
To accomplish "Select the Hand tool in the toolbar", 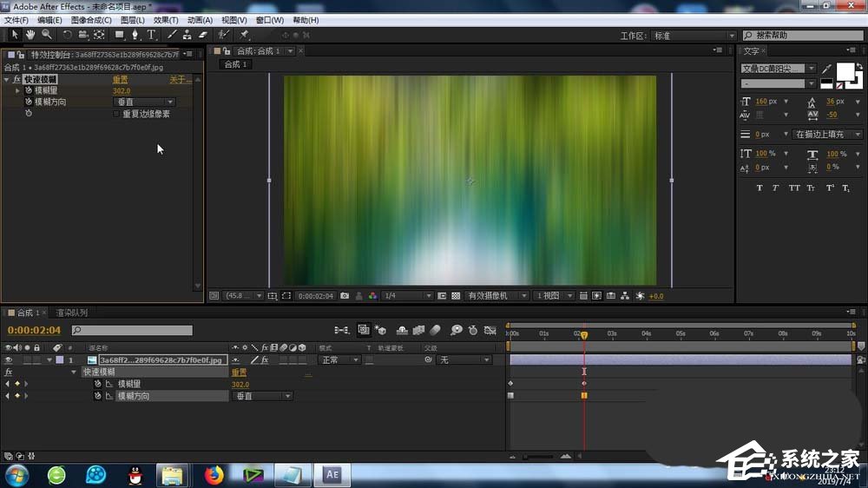I will [30, 35].
